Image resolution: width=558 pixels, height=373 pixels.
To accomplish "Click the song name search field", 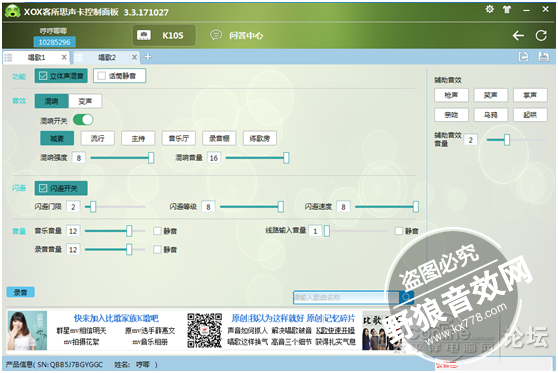I will 346,297.
